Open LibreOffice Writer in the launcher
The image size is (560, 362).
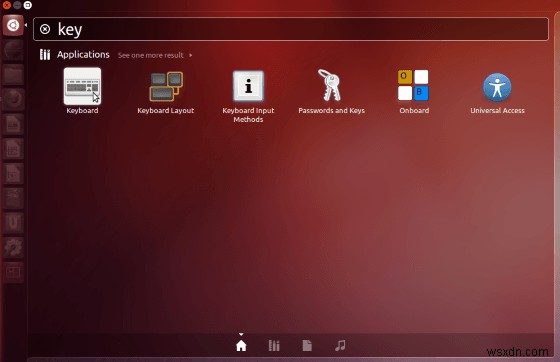tap(13, 124)
